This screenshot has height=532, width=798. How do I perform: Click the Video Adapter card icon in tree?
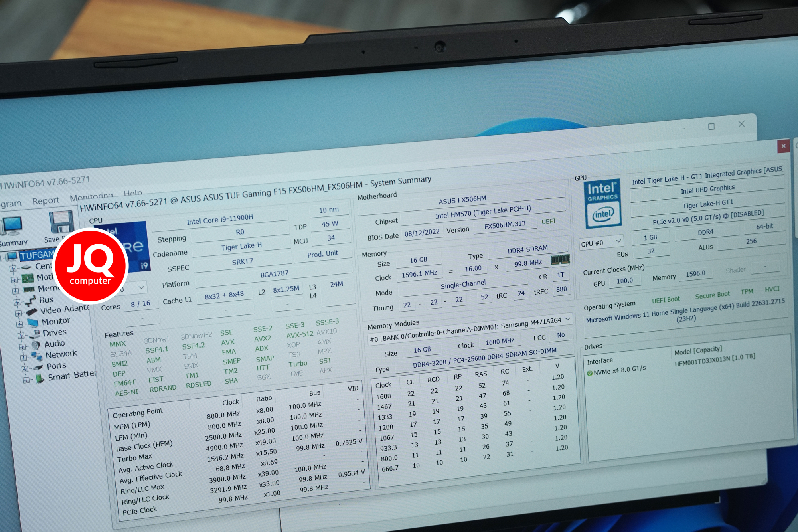[32, 311]
